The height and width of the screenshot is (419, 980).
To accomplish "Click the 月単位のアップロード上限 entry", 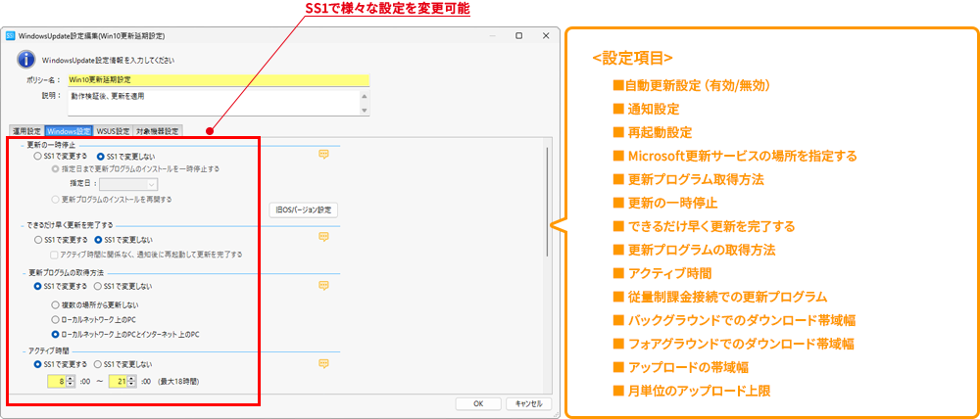I will point(692,391).
